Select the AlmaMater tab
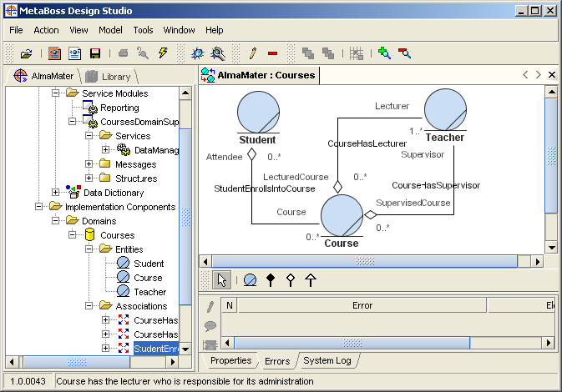This screenshot has width=562, height=392. coord(44,76)
